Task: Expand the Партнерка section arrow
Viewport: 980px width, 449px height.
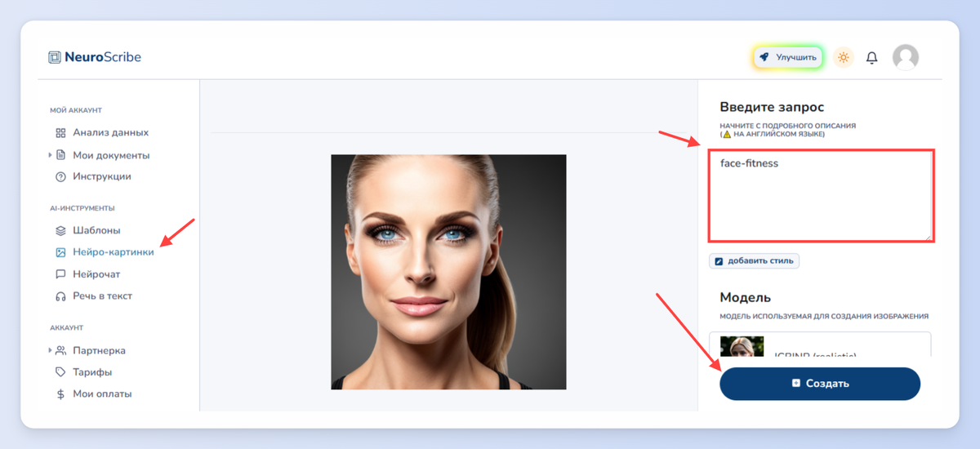Action: (x=51, y=350)
